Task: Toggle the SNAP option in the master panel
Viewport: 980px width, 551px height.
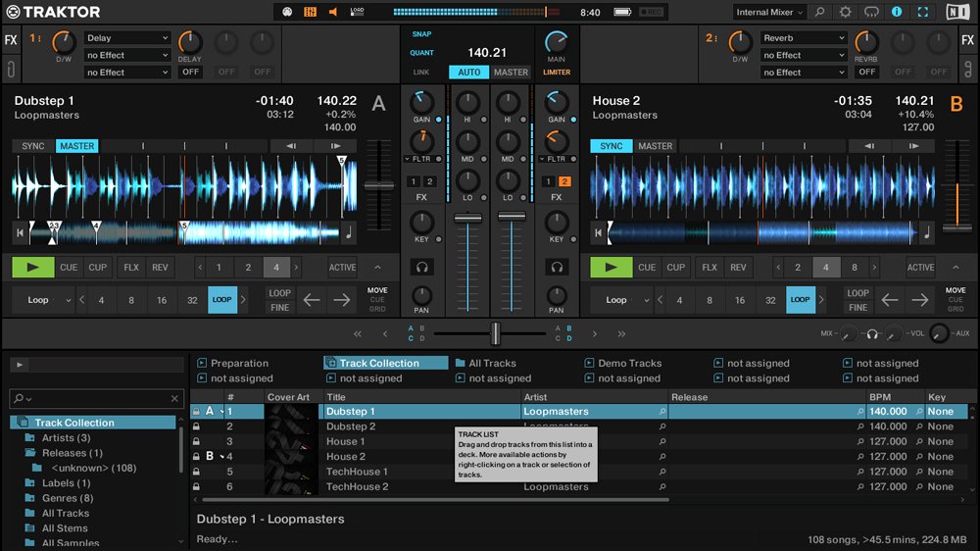Action: pyautogui.click(x=421, y=34)
